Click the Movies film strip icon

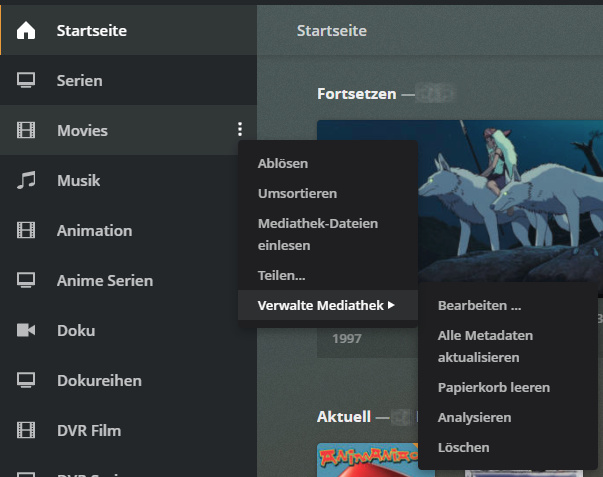point(26,130)
